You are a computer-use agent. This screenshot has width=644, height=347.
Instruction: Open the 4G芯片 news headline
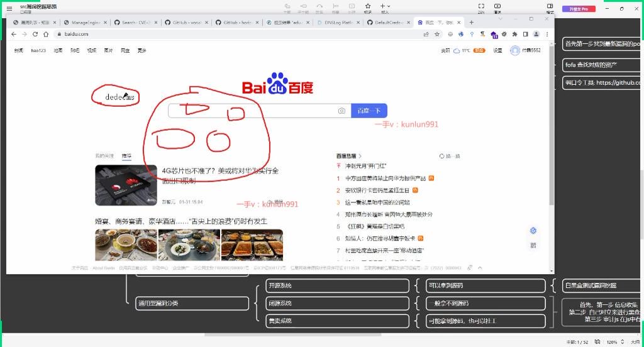(220, 175)
